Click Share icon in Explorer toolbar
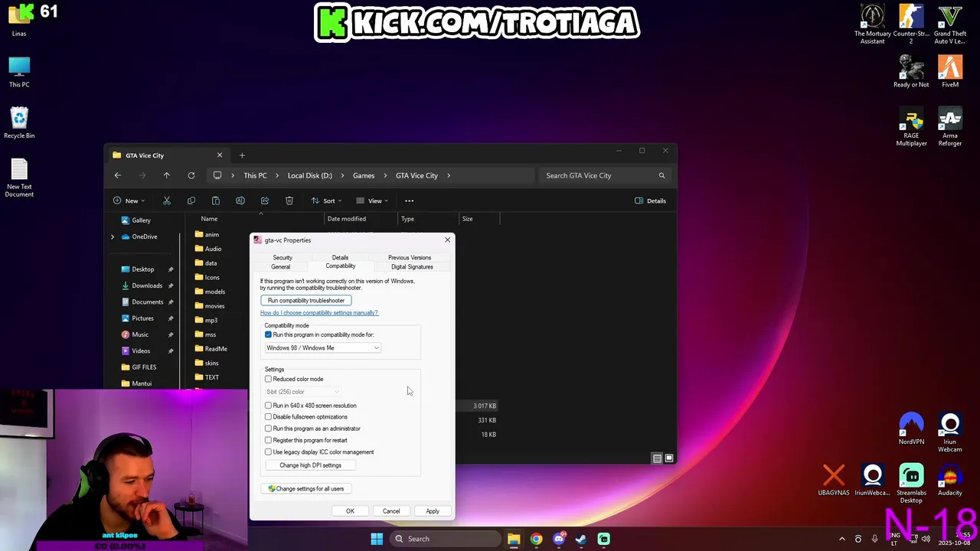This screenshot has height=551, width=980. point(265,201)
